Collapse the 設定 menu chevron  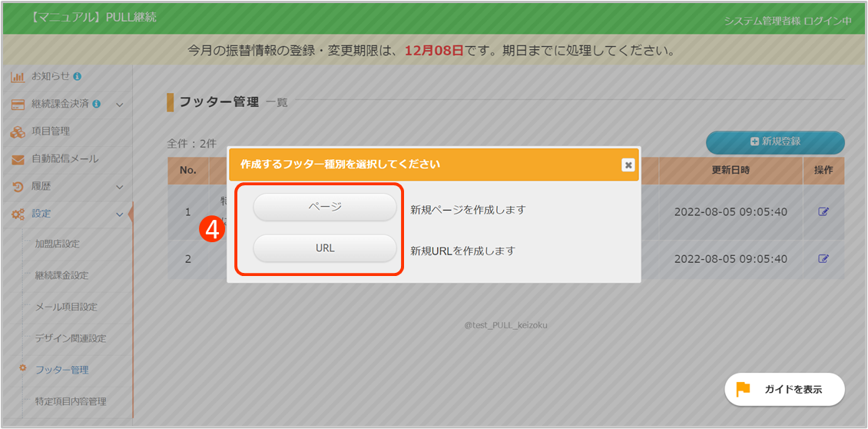coord(119,214)
